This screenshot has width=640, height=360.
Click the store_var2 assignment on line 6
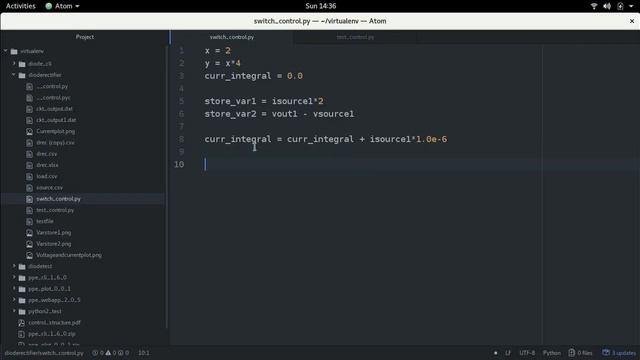click(279, 114)
